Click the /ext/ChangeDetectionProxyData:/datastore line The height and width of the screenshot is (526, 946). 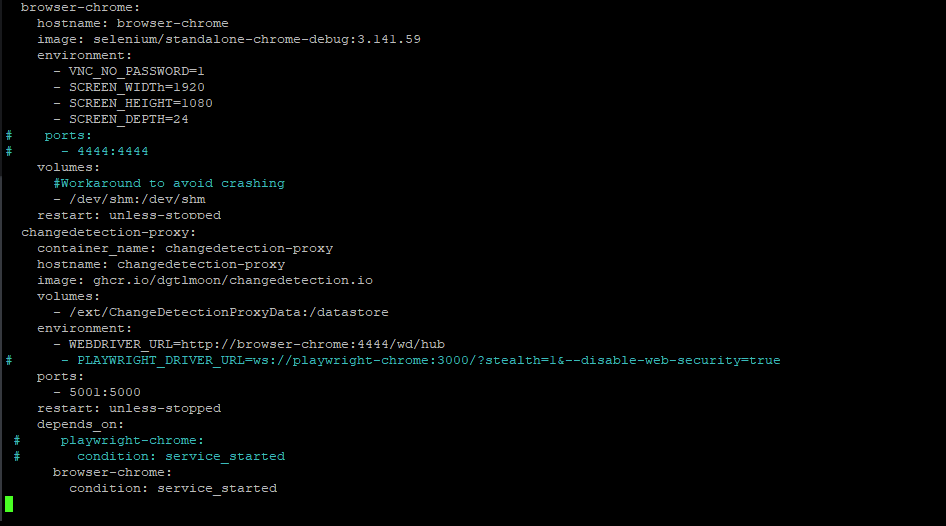221,312
